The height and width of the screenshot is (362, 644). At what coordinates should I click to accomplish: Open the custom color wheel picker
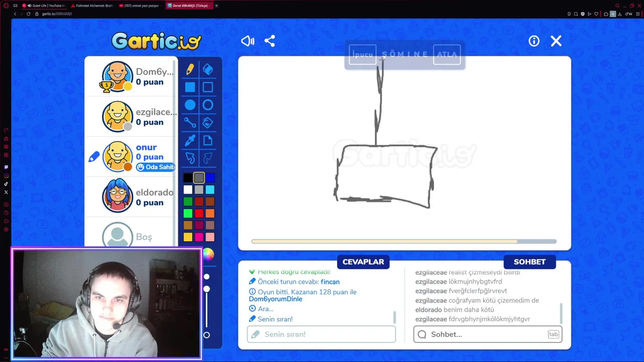tap(208, 254)
